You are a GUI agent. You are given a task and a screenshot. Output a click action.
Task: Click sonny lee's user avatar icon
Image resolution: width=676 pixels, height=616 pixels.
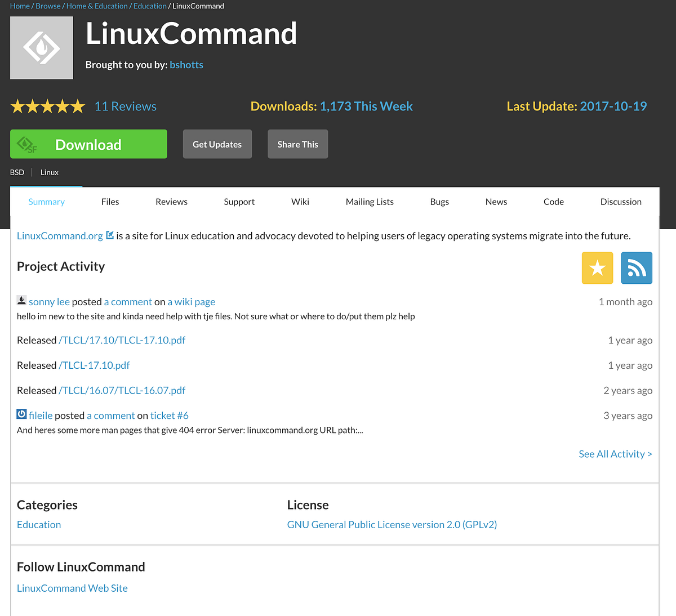coord(21,301)
